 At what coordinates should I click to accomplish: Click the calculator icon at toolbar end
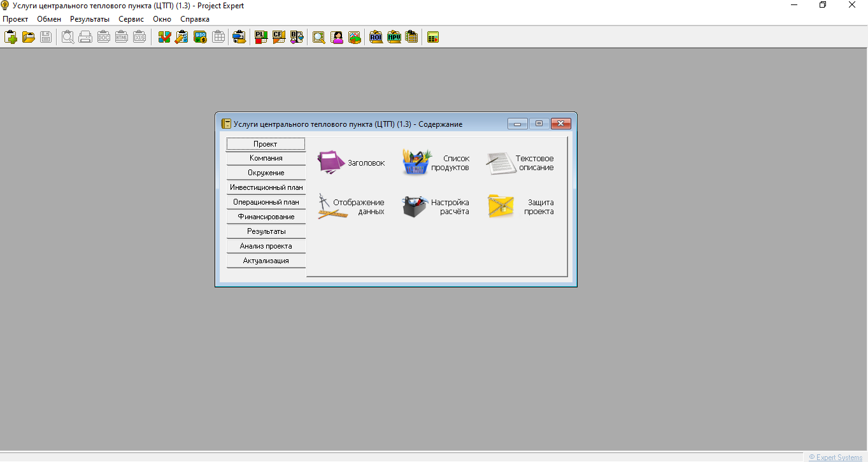tap(433, 37)
